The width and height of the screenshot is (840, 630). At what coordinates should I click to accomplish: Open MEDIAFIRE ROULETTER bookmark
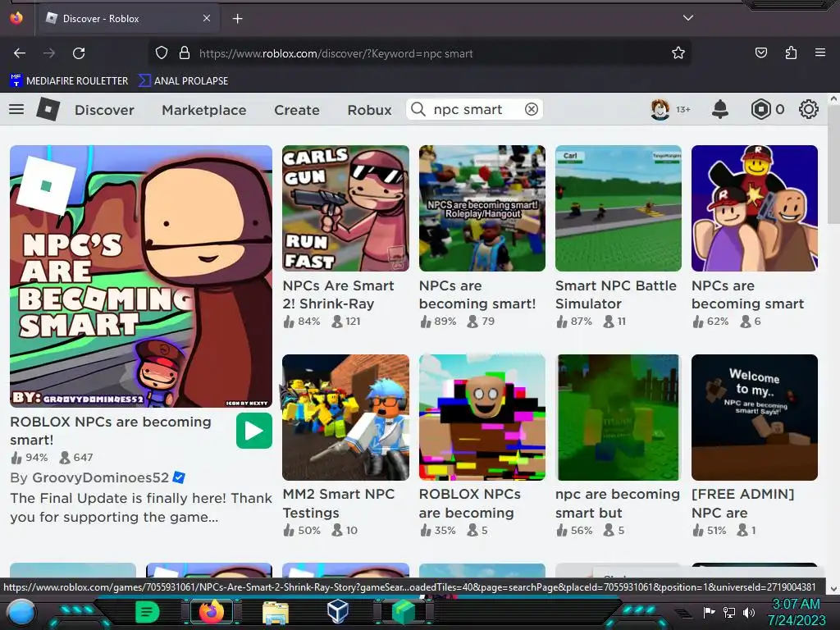[69, 81]
